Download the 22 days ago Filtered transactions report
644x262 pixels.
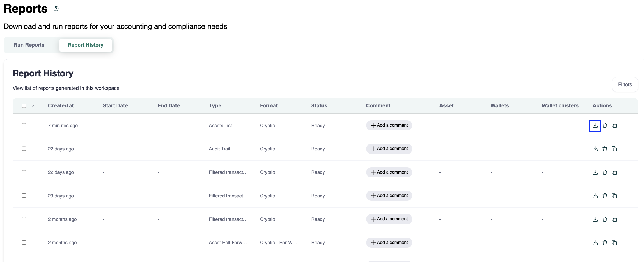pyautogui.click(x=595, y=172)
